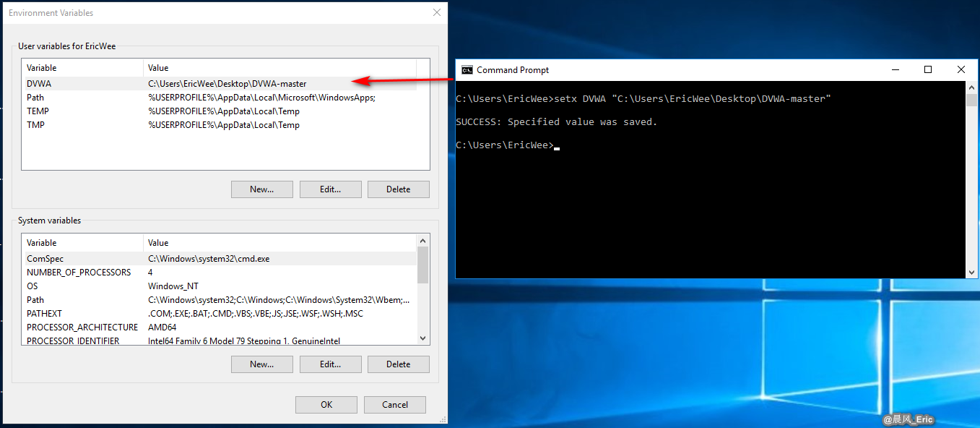The image size is (980, 428).
Task: Click Edit under system variables
Action: pyautogui.click(x=330, y=364)
